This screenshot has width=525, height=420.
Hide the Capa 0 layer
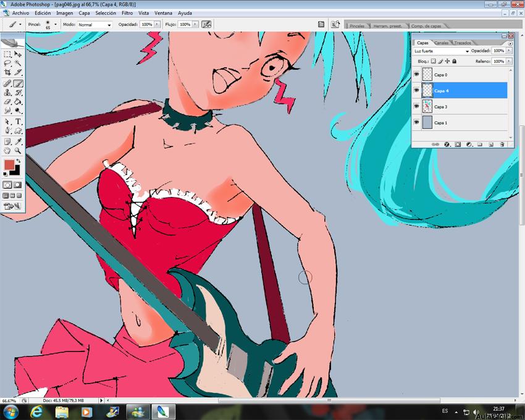[x=416, y=74]
